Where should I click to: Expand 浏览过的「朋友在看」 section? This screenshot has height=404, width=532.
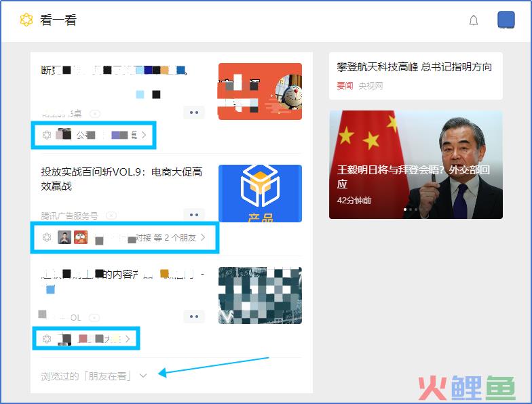click(94, 376)
